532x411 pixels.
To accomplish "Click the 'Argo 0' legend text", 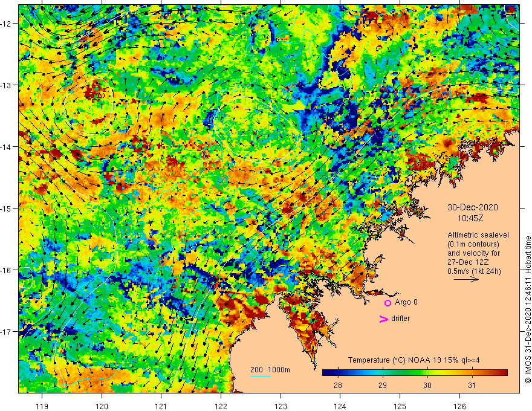I will (x=406, y=302).
